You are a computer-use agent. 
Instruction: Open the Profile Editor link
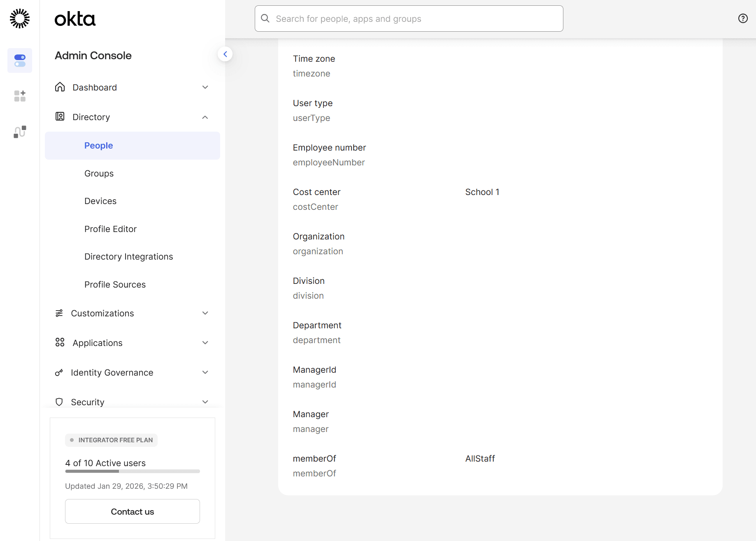coord(110,229)
